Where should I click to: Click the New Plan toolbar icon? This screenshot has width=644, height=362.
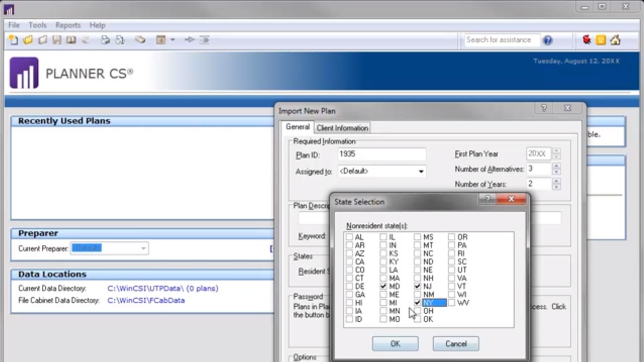pyautogui.click(x=14, y=40)
